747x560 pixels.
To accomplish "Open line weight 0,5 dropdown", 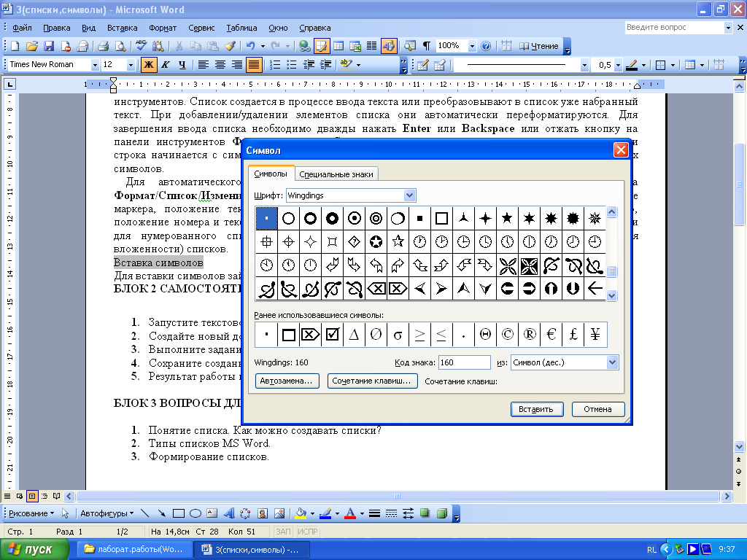I will pos(618,65).
